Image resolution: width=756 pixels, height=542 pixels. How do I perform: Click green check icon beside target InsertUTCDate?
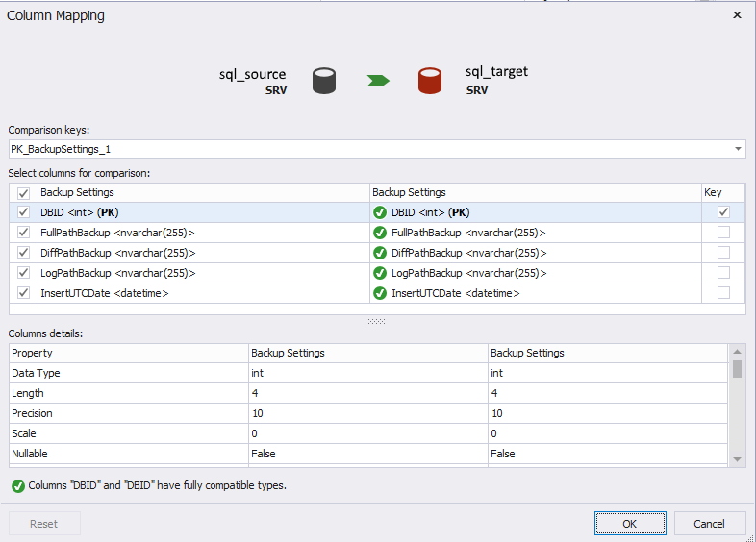(380, 293)
